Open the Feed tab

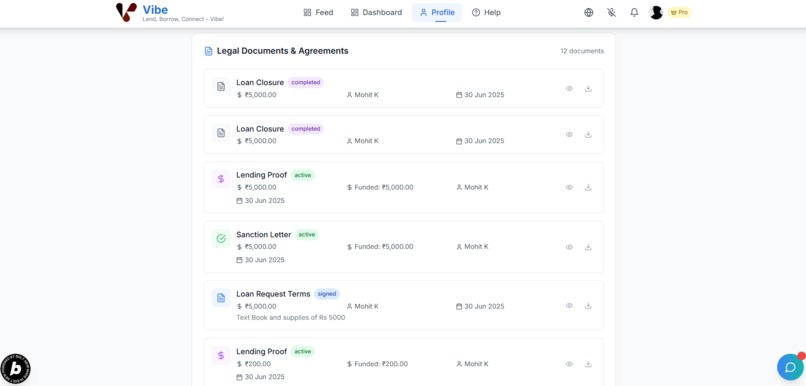click(x=318, y=12)
